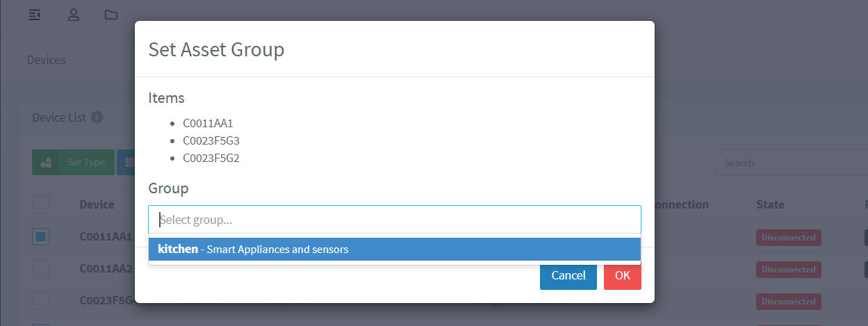The height and width of the screenshot is (326, 868).
Task: Click the folder icon in top bar
Action: [111, 15]
